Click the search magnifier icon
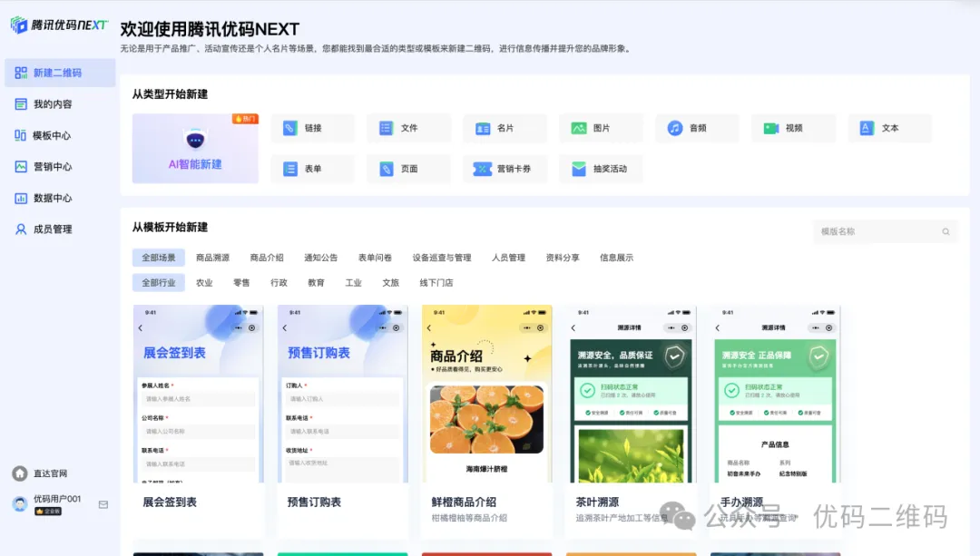This screenshot has width=980, height=556. pyautogui.click(x=946, y=232)
